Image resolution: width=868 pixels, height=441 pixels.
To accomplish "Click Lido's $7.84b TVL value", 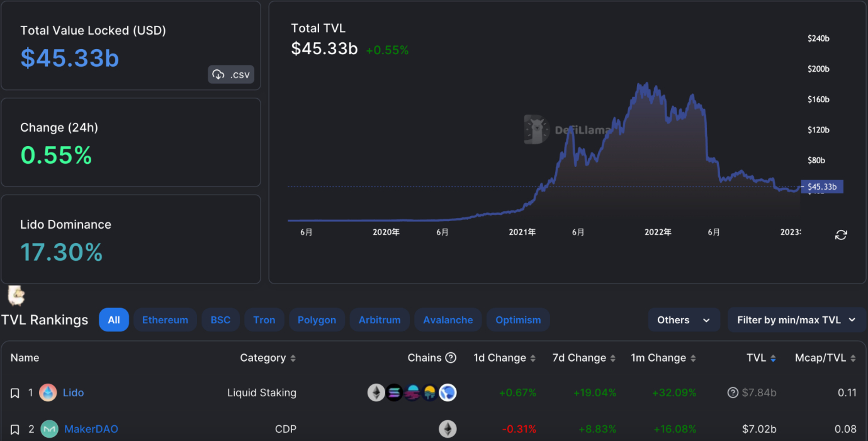I will [x=759, y=392].
